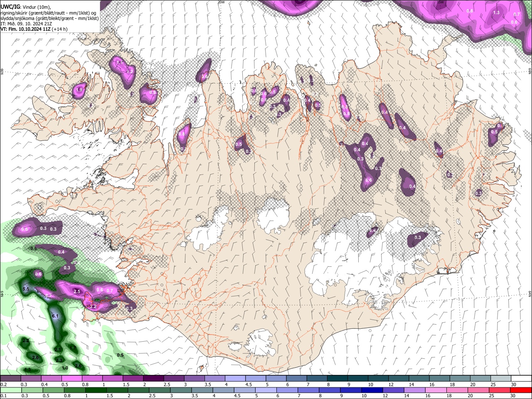
Task: Click the '2.5' pink value near Reykjanes
Action: 77,291
